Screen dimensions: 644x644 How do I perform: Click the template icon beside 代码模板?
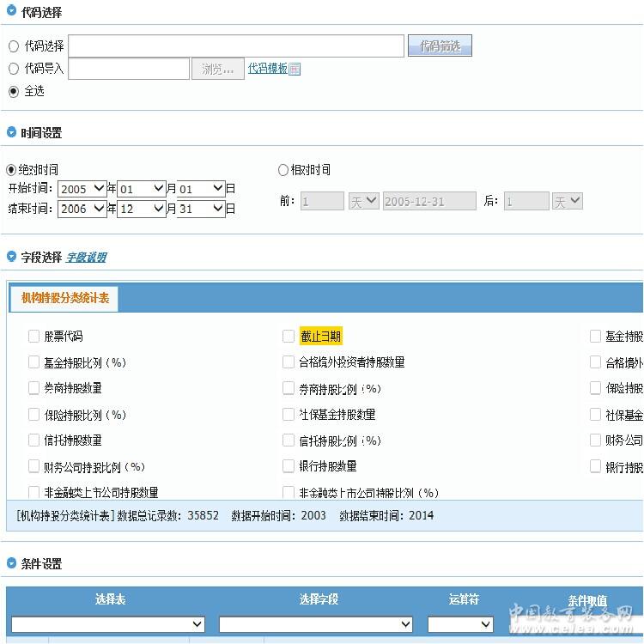pyautogui.click(x=295, y=69)
